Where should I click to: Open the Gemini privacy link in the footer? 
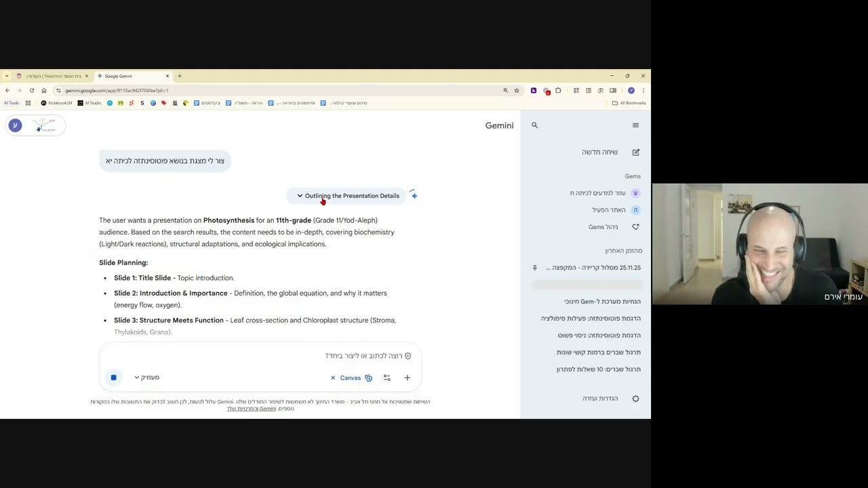click(251, 409)
